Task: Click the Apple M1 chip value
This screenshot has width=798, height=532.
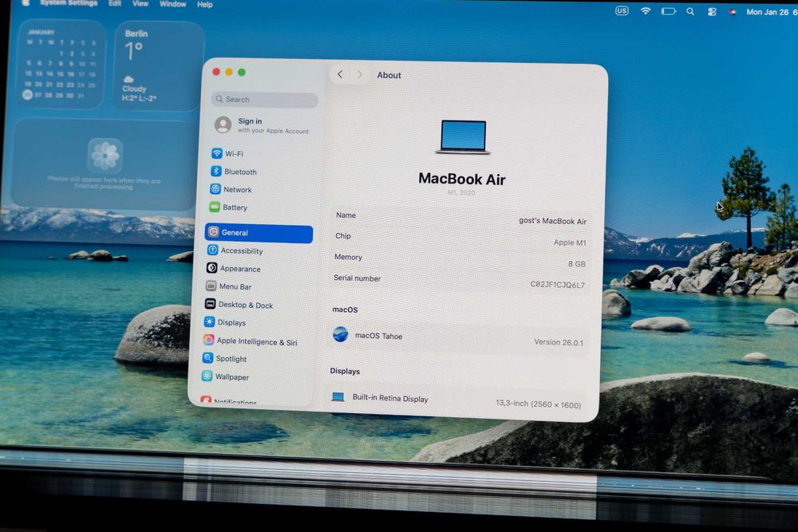Action: coord(570,242)
